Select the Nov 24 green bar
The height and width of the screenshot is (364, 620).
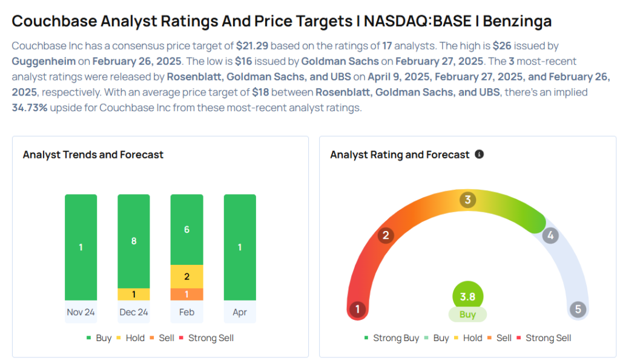81,247
